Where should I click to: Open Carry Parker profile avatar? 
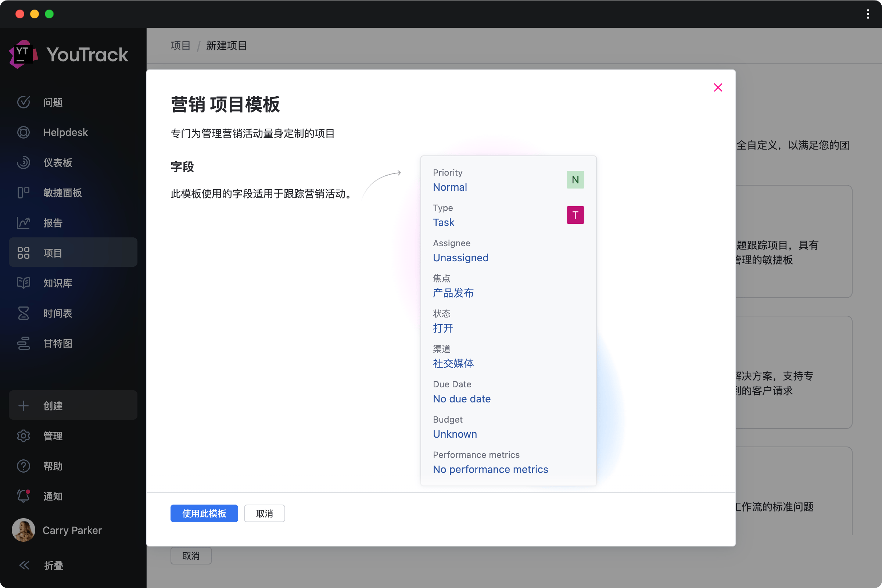23,530
